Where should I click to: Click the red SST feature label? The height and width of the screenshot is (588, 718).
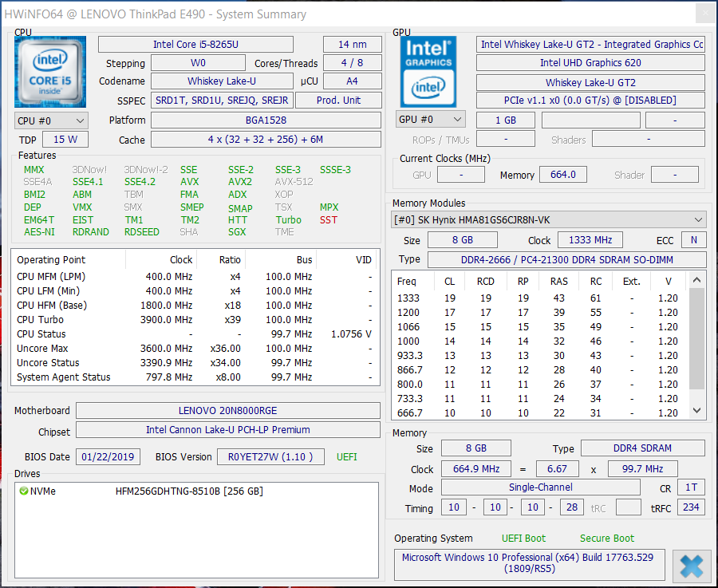329,220
